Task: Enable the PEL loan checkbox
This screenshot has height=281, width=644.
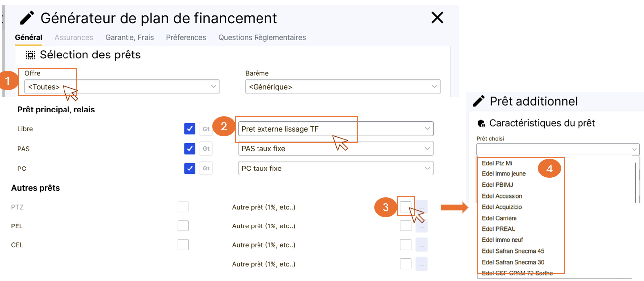Action: 183,226
